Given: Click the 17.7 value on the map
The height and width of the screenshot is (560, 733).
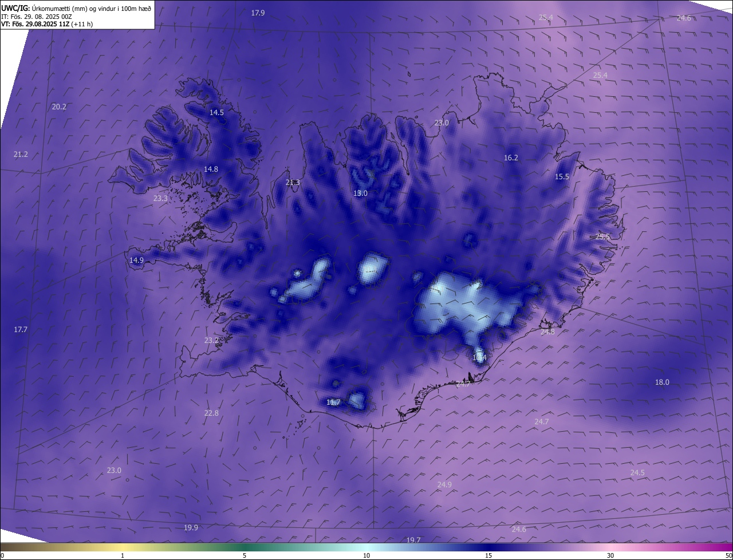Looking at the screenshot, I should [x=21, y=329].
